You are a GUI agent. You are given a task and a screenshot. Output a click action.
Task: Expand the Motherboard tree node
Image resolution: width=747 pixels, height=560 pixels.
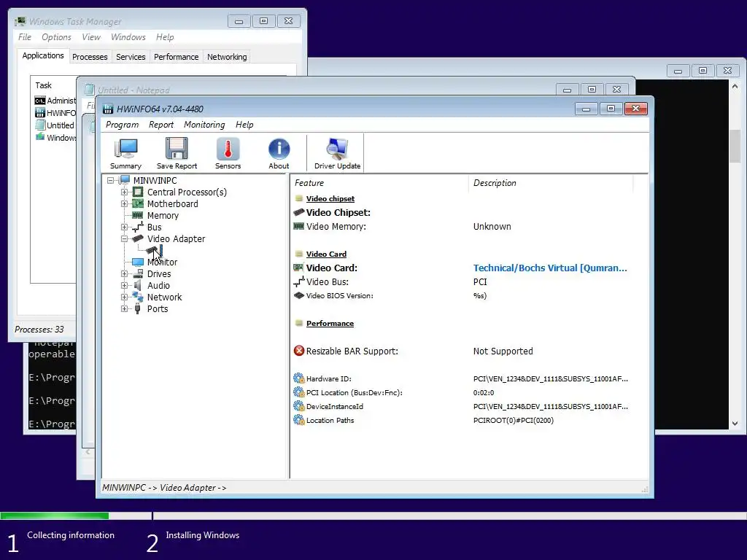pos(124,204)
